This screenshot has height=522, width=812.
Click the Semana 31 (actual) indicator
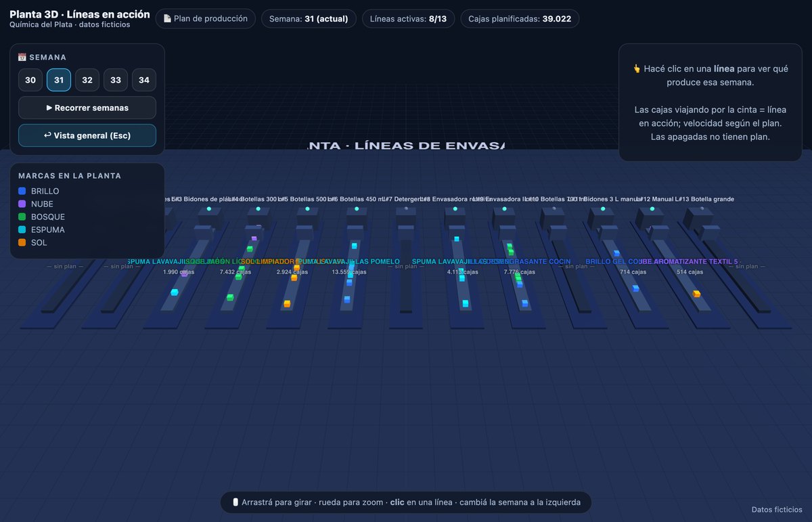point(309,18)
